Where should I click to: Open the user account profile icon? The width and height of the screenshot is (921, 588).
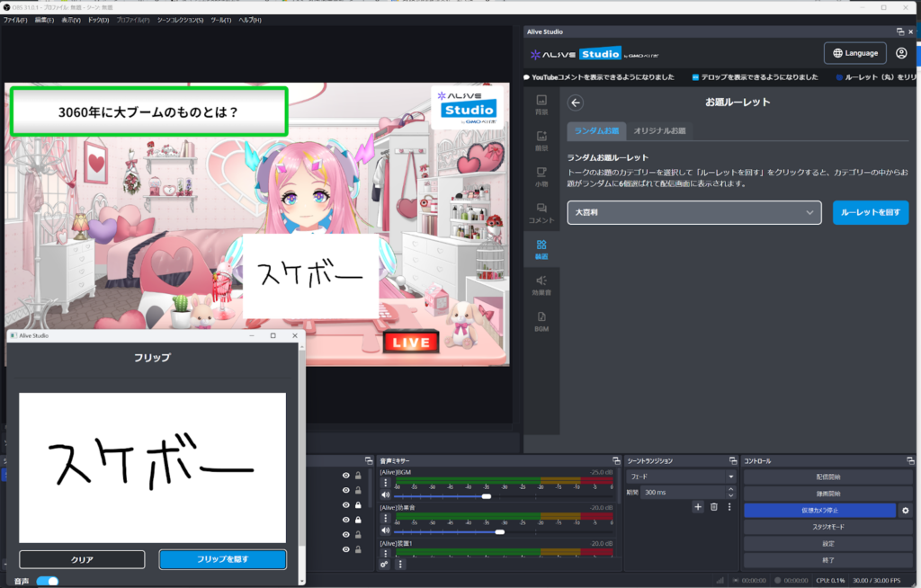[x=901, y=53]
